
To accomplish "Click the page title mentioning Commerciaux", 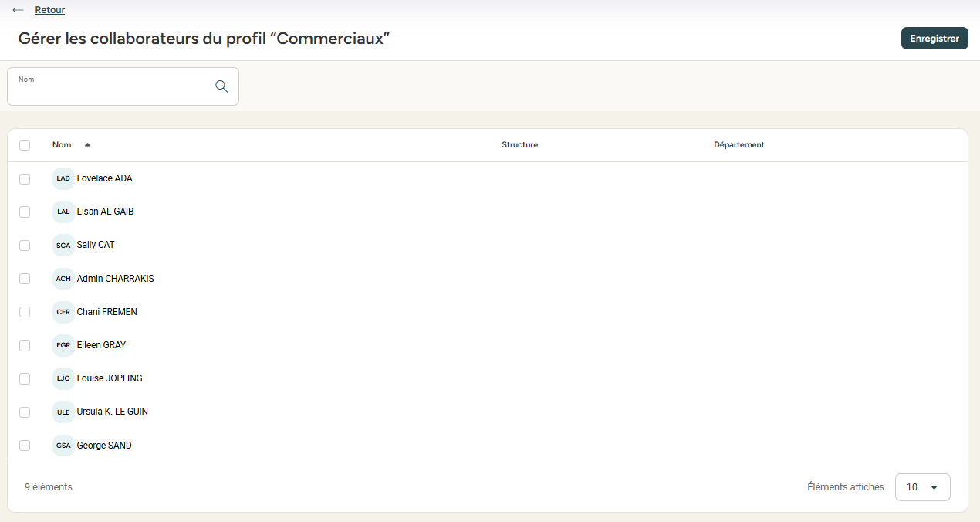I will (204, 38).
